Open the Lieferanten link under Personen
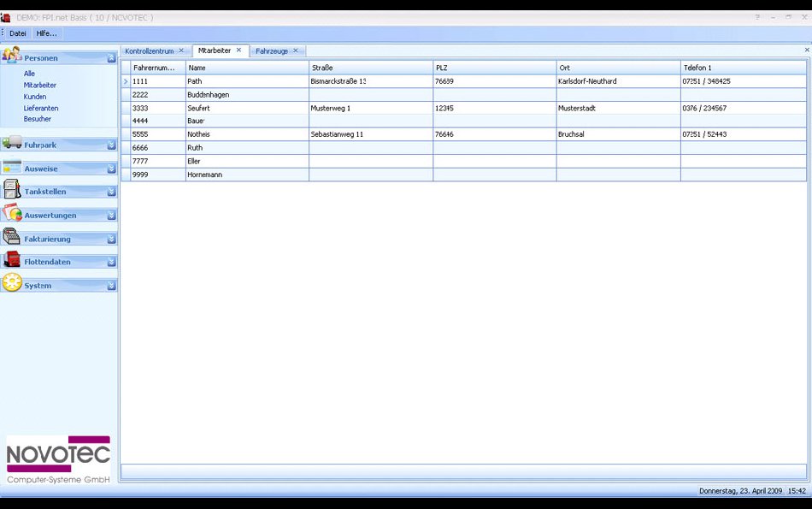 41,109
